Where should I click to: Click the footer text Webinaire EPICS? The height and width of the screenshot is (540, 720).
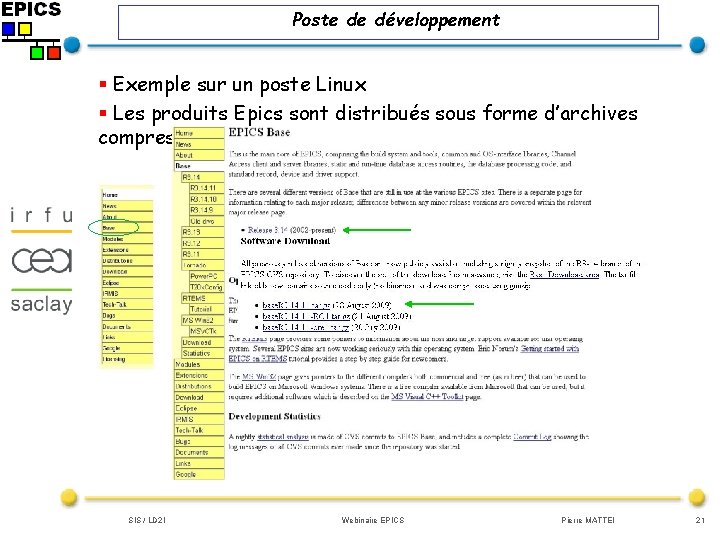pyautogui.click(x=373, y=520)
